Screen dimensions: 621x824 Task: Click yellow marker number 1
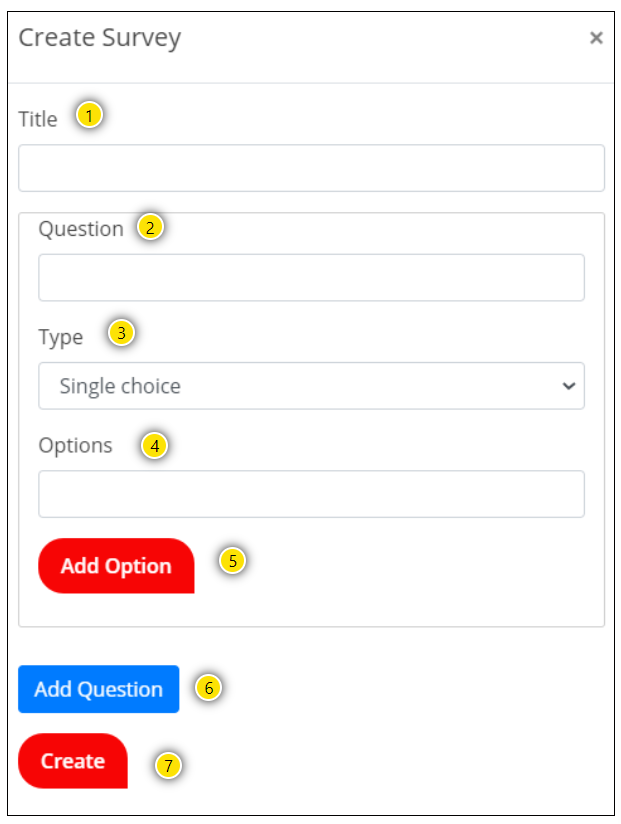coord(89,116)
